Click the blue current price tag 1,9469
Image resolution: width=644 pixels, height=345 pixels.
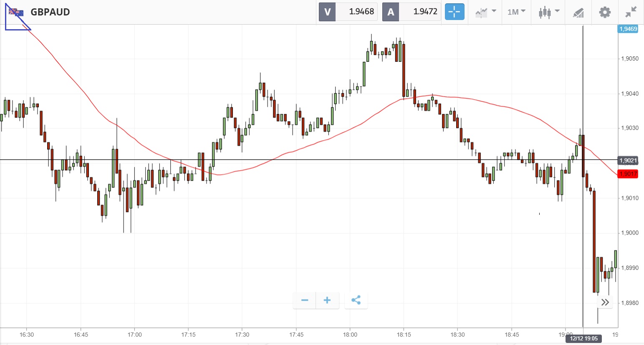coord(628,29)
